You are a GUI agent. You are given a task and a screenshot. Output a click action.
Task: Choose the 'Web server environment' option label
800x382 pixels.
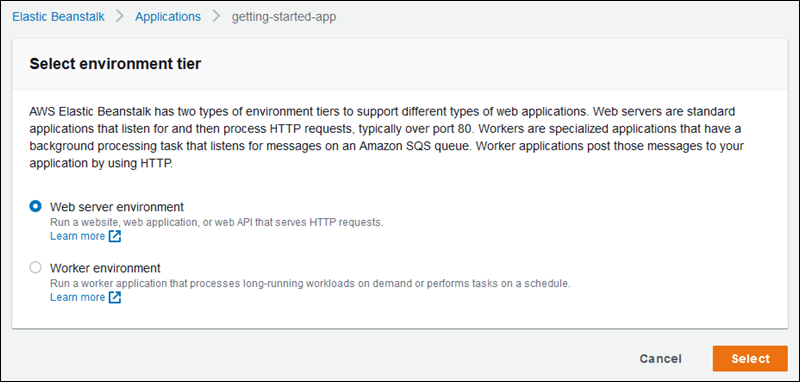117,207
